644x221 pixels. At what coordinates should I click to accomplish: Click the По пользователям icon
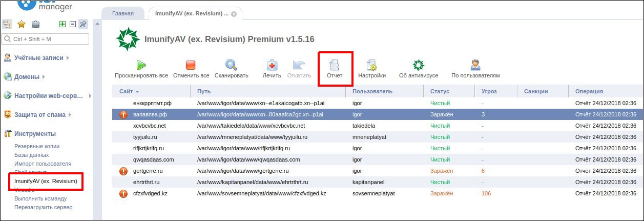(x=475, y=65)
